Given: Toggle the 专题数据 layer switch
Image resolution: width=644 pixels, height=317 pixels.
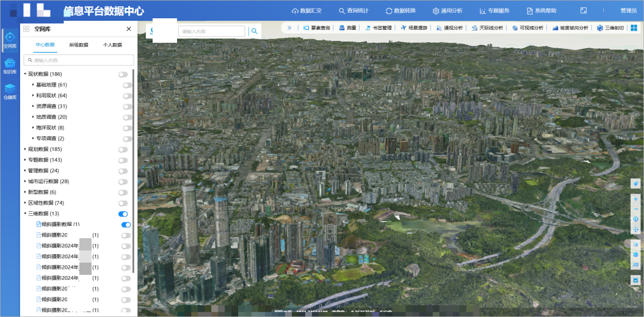Looking at the screenshot, I should 123,161.
